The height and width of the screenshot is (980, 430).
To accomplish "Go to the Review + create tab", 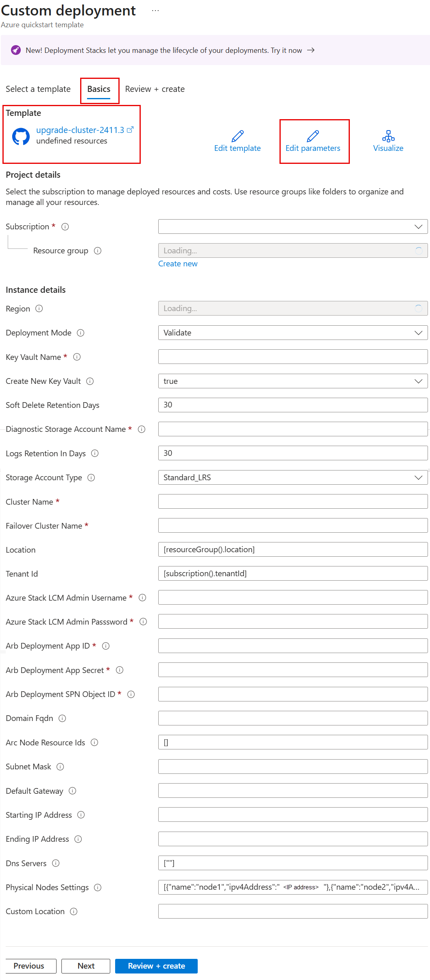I will (x=155, y=89).
